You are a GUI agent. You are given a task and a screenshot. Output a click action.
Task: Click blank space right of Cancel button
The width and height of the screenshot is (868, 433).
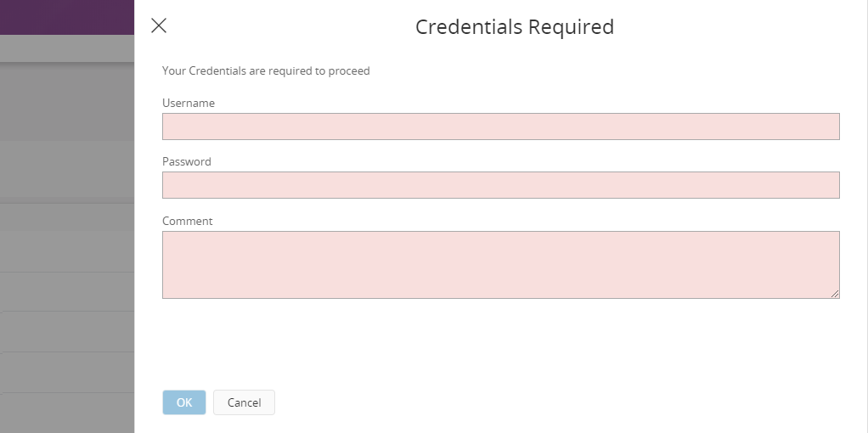point(510,402)
